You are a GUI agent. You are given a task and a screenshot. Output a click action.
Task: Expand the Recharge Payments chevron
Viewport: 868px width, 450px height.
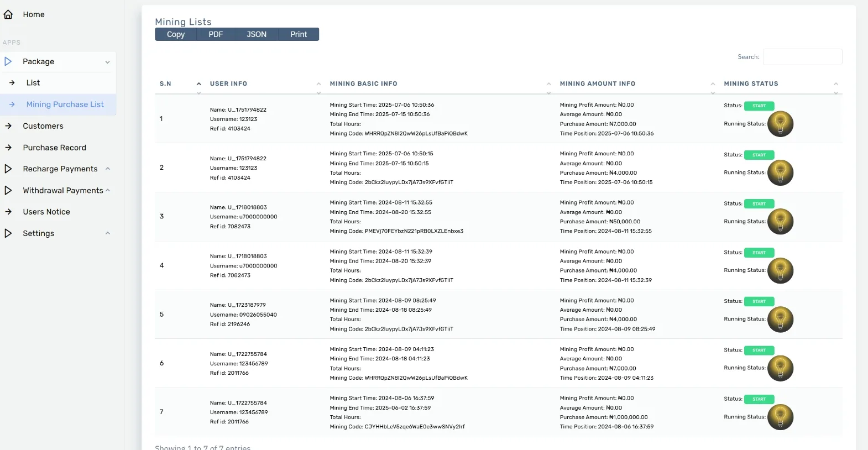coord(108,169)
